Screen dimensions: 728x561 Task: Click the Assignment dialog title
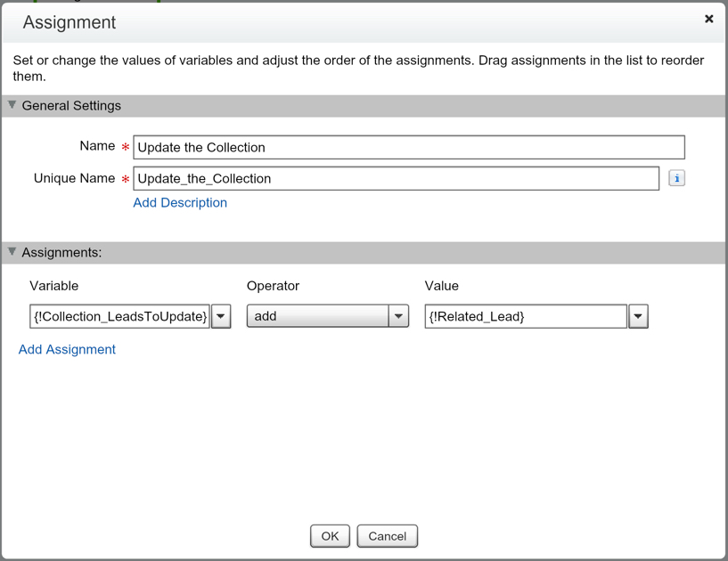[70, 22]
